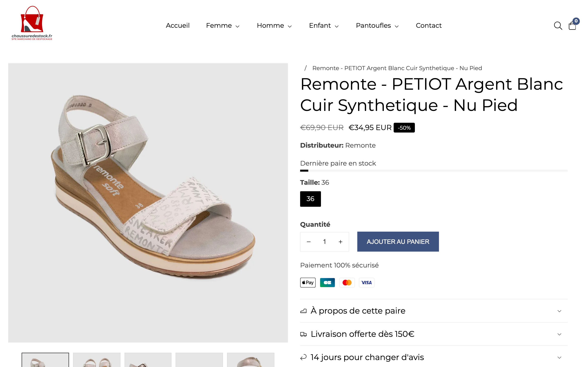The width and height of the screenshot is (588, 367).
Task: Open the chaussuredestock.fr homepage logo
Action: [32, 23]
